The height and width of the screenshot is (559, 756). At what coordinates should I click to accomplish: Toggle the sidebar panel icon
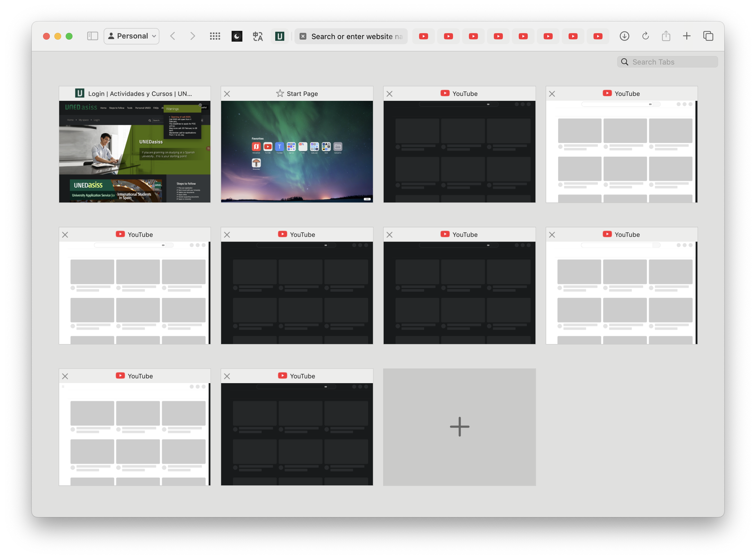pyautogui.click(x=92, y=36)
